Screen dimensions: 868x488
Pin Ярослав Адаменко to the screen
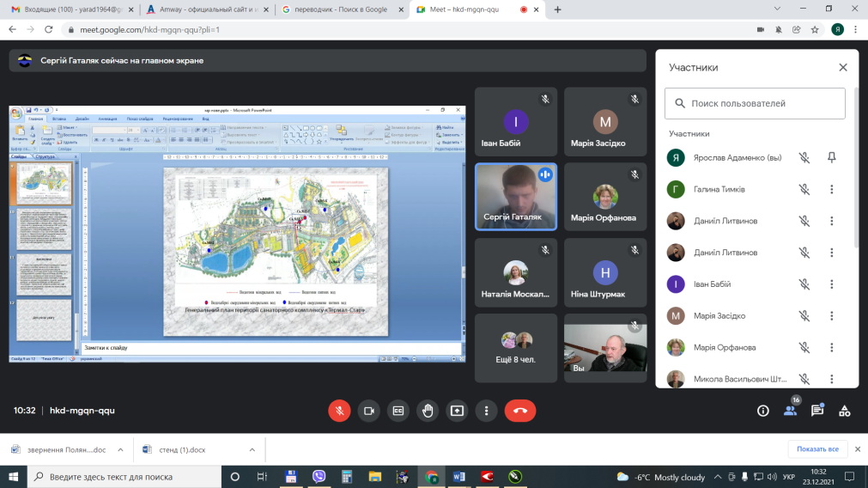tap(831, 158)
